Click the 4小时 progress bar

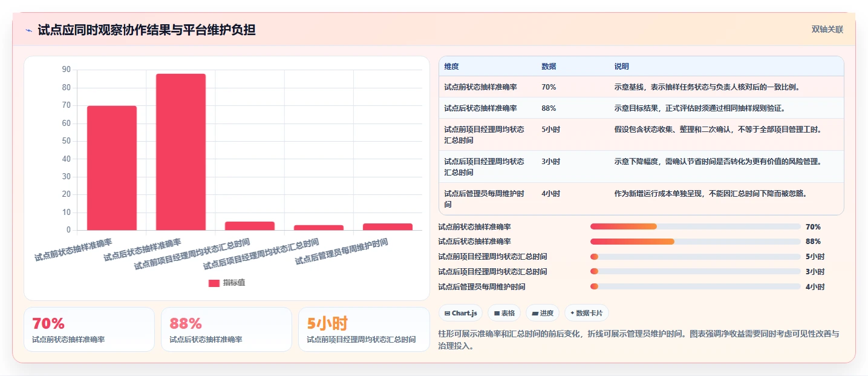[696, 286]
